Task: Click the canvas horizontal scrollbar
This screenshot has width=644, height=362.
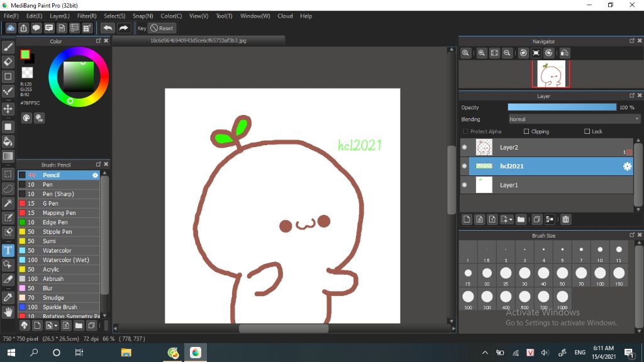Action: point(284,328)
